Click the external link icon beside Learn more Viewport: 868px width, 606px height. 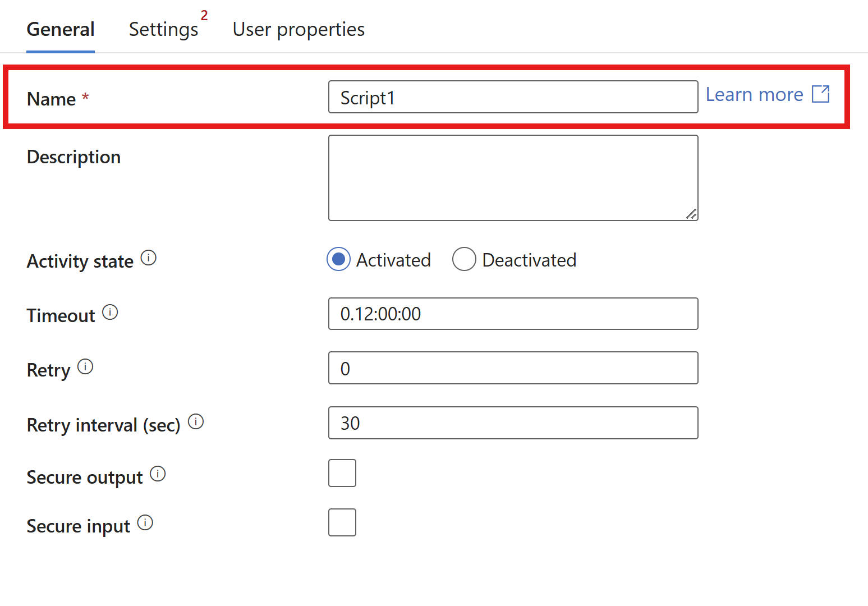click(x=821, y=94)
